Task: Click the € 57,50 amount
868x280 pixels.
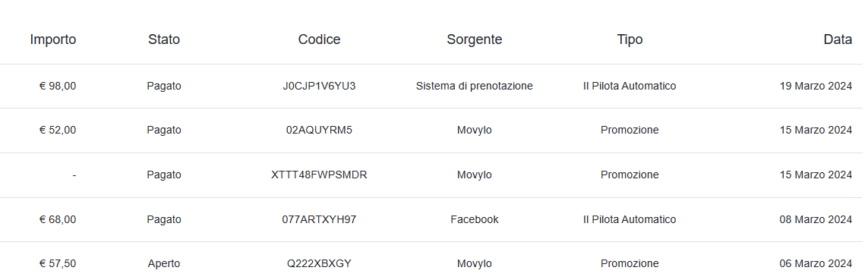Action: point(58,263)
